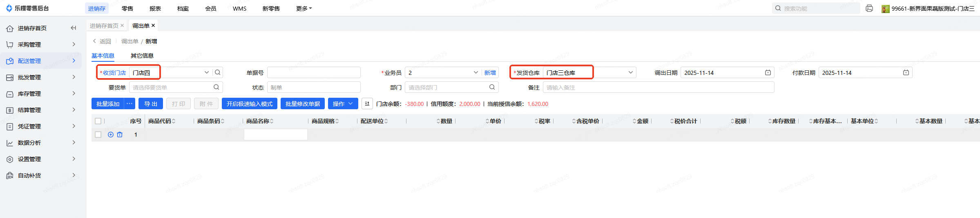Screen dimensions: 980x218
Task: Open the 操作 dropdown button
Action: pyautogui.click(x=343, y=103)
